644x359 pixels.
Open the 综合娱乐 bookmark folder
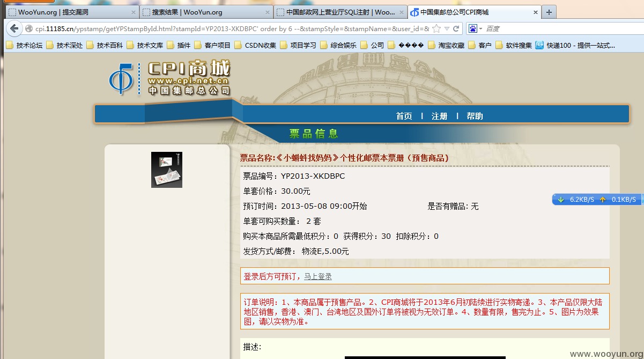[x=338, y=46]
